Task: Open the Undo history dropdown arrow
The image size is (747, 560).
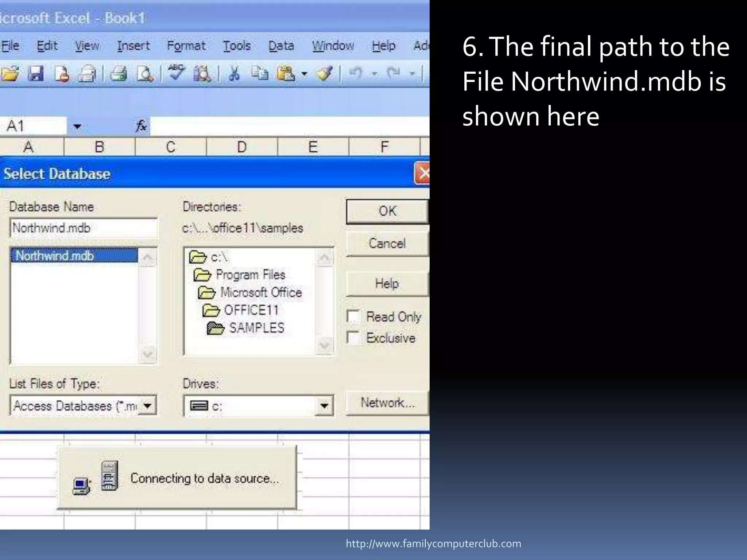Action: point(375,74)
